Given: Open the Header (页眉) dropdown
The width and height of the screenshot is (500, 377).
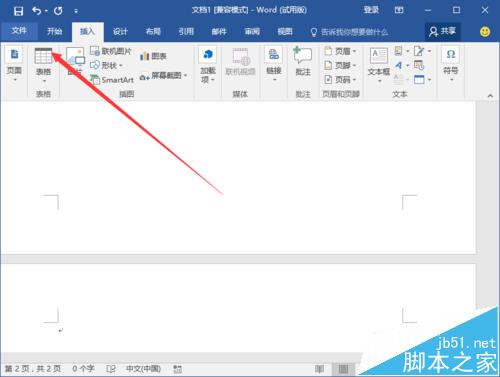Looking at the screenshot, I should (x=354, y=51).
